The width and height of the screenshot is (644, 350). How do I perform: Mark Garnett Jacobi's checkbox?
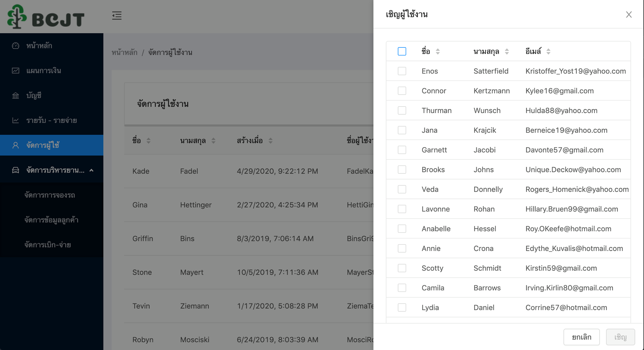pos(402,150)
